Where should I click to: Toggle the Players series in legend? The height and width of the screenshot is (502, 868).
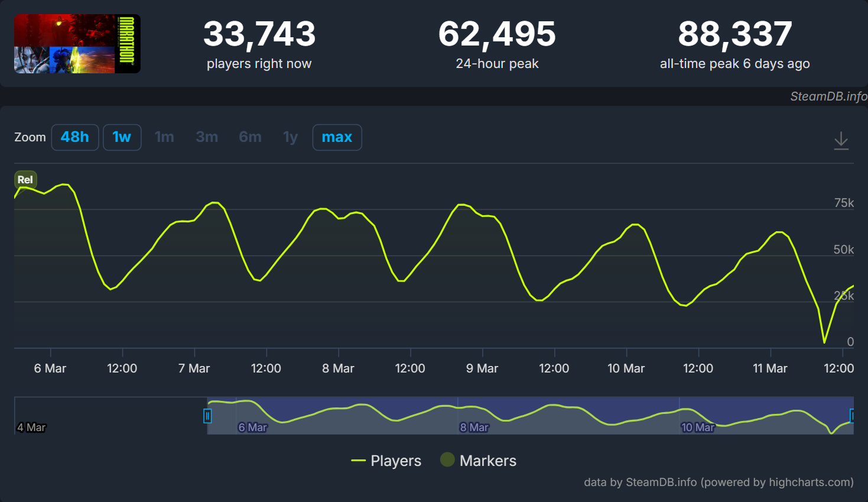point(395,461)
